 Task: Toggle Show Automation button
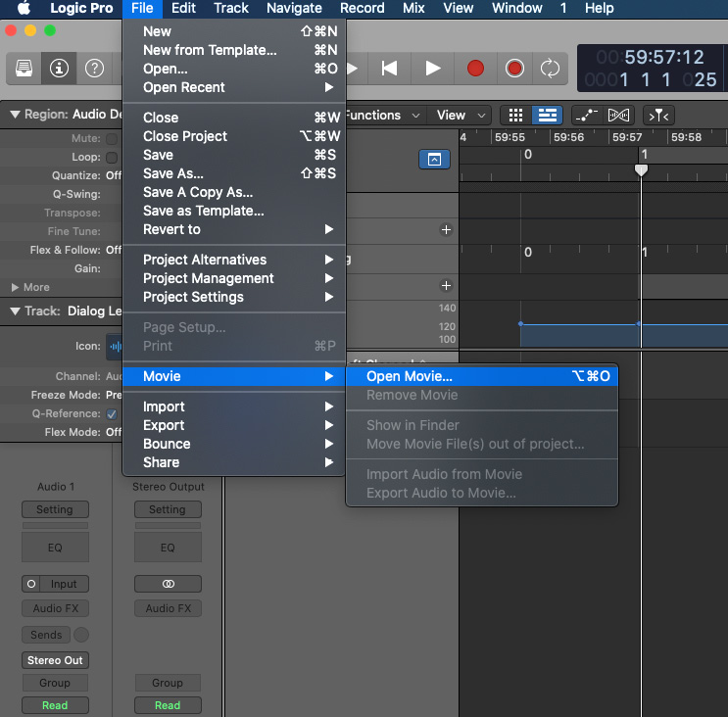click(x=586, y=115)
